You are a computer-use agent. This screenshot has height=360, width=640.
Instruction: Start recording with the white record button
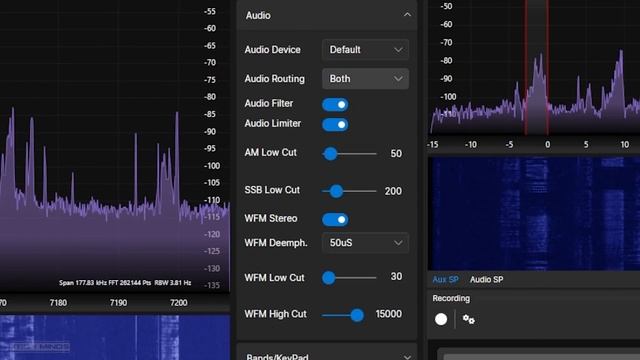click(x=441, y=319)
